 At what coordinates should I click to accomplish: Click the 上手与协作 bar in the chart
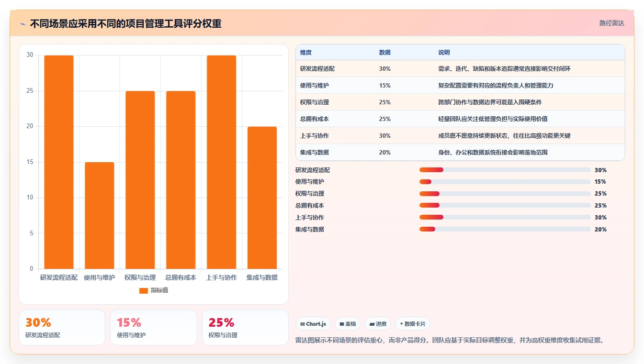(221, 162)
